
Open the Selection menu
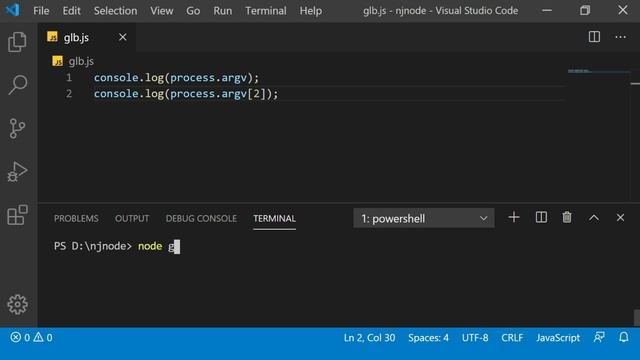click(116, 11)
